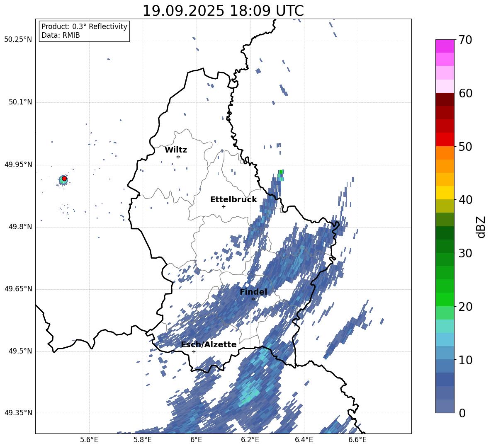This screenshot has width=491, height=448.
Task: Click the 50.25°N latitude label
Action: click(x=18, y=40)
